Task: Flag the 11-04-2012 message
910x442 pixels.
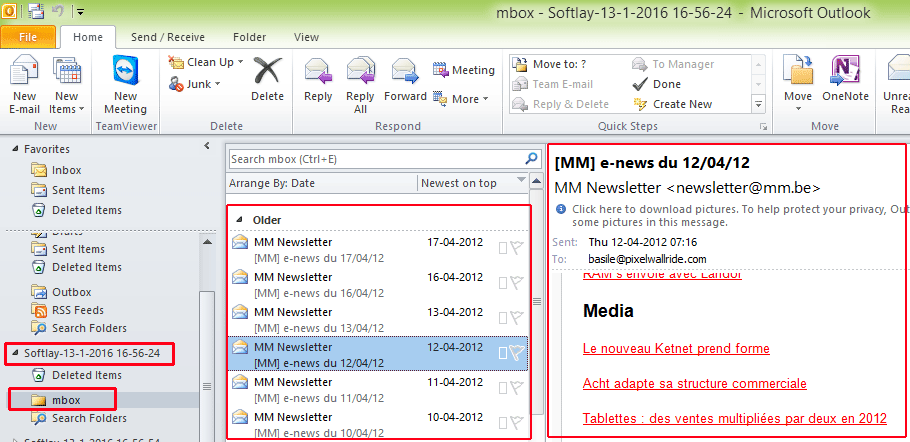Action: click(x=517, y=387)
